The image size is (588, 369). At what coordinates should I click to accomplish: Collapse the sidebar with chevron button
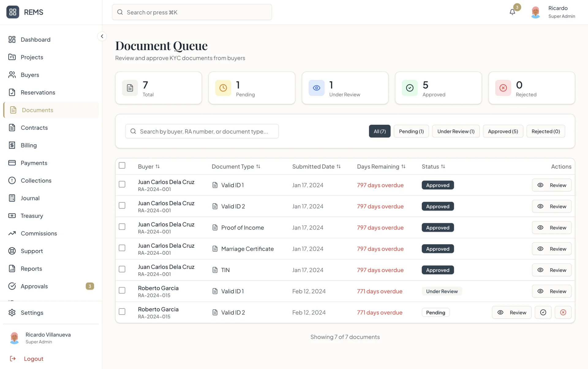pyautogui.click(x=102, y=36)
